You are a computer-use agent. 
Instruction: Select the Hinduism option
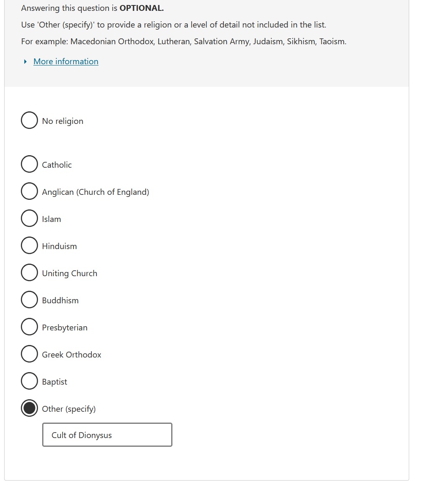(30, 245)
